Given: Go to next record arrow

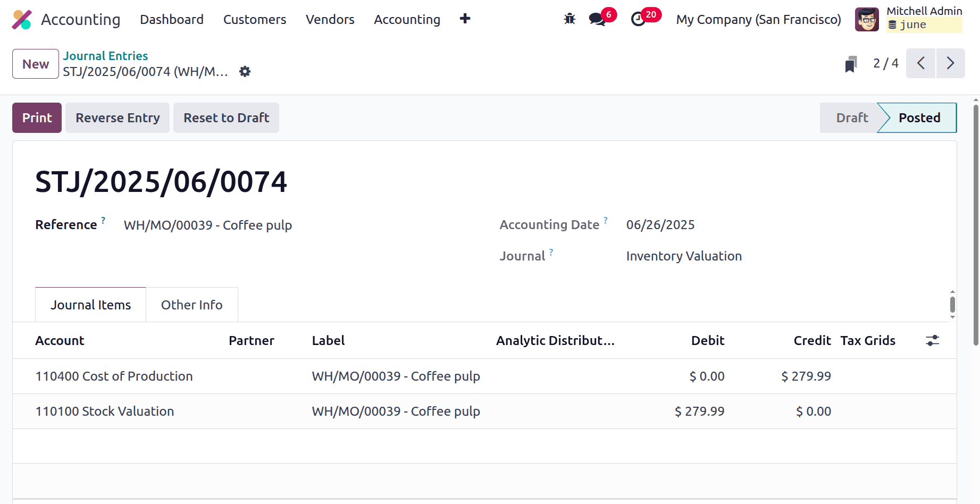Looking at the screenshot, I should pyautogui.click(x=951, y=63).
